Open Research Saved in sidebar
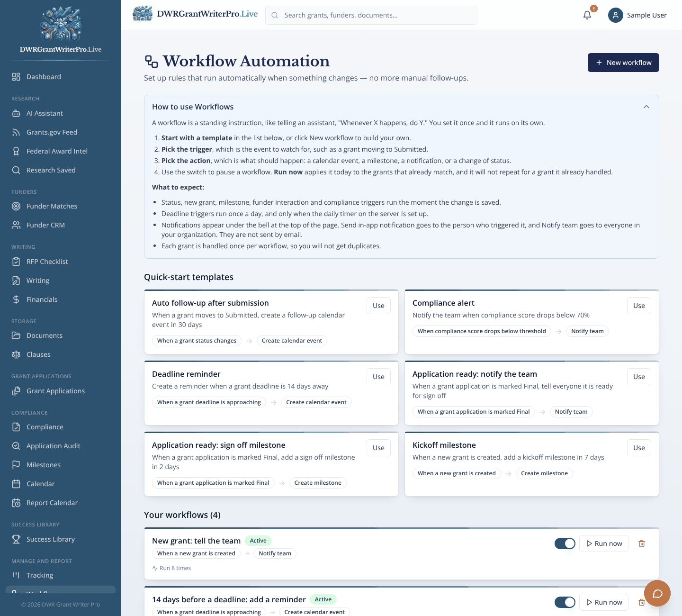This screenshot has height=616, width=682. (x=61, y=170)
